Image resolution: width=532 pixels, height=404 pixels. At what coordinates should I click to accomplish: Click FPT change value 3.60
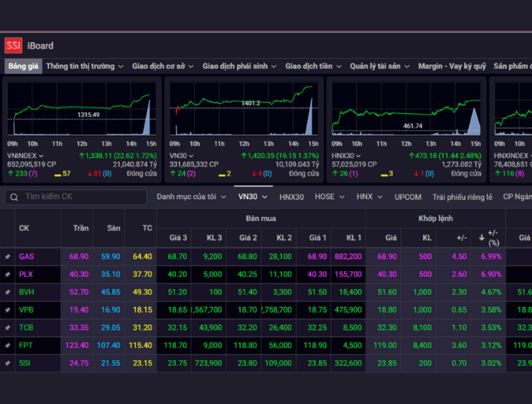[459, 345]
